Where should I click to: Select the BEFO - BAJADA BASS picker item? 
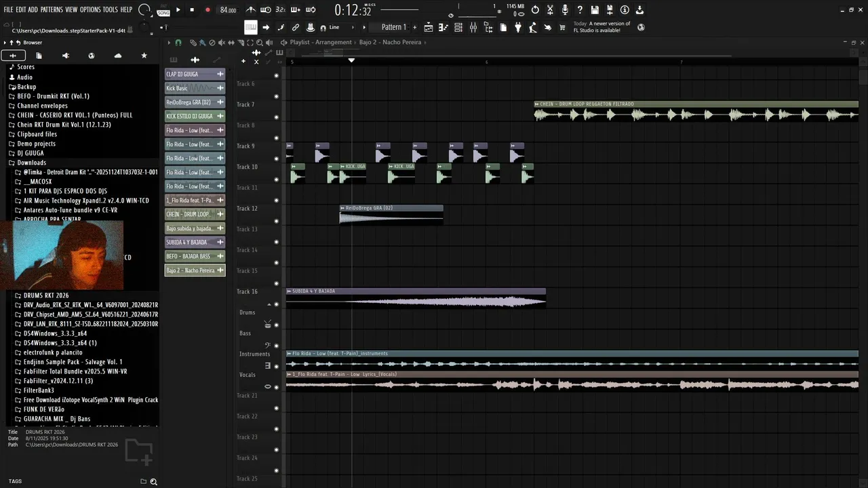(x=195, y=256)
